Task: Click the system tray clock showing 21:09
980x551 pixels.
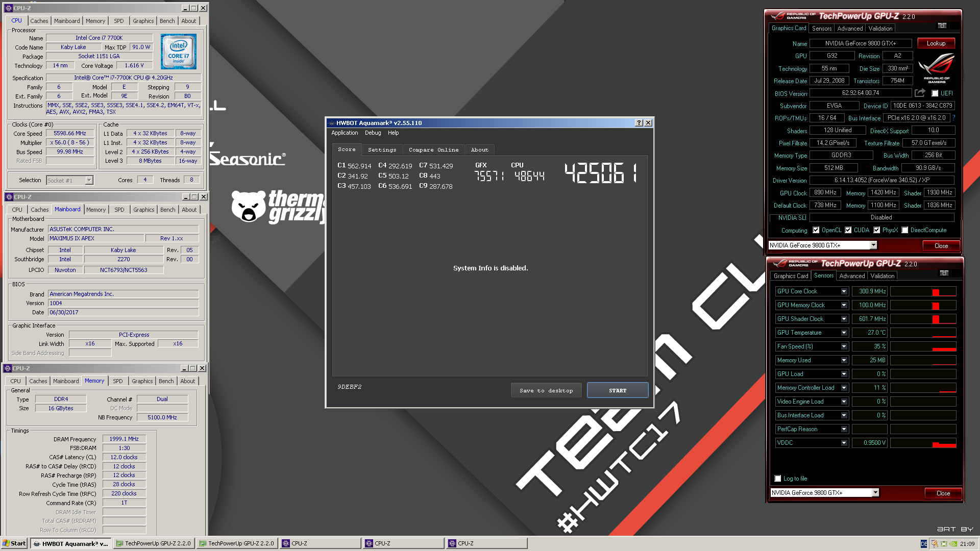Action: coord(967,544)
